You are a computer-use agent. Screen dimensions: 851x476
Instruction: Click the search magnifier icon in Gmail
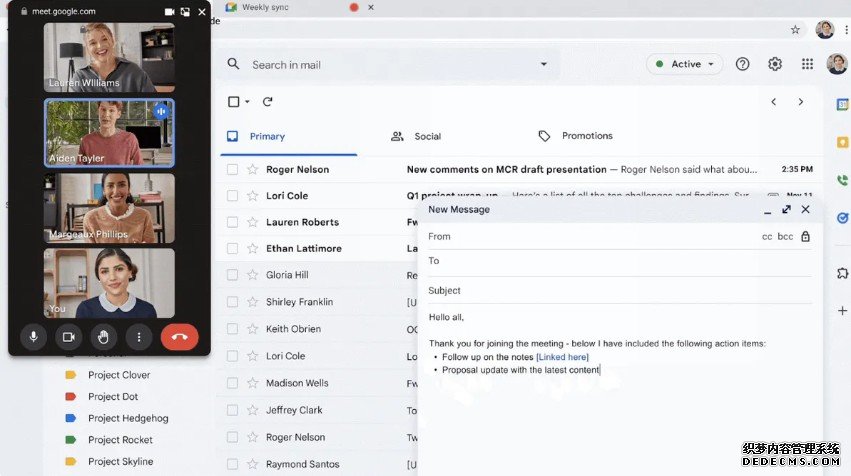233,64
